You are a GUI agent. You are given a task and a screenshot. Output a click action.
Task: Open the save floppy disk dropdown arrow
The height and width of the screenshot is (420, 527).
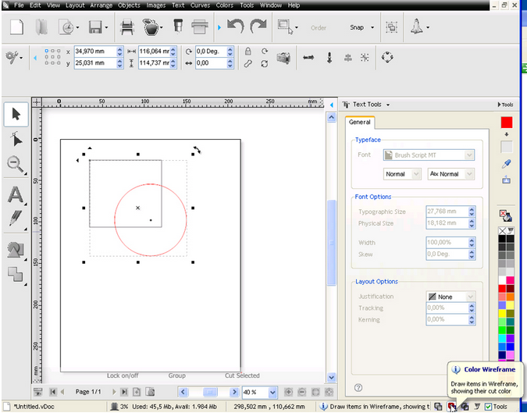point(106,27)
